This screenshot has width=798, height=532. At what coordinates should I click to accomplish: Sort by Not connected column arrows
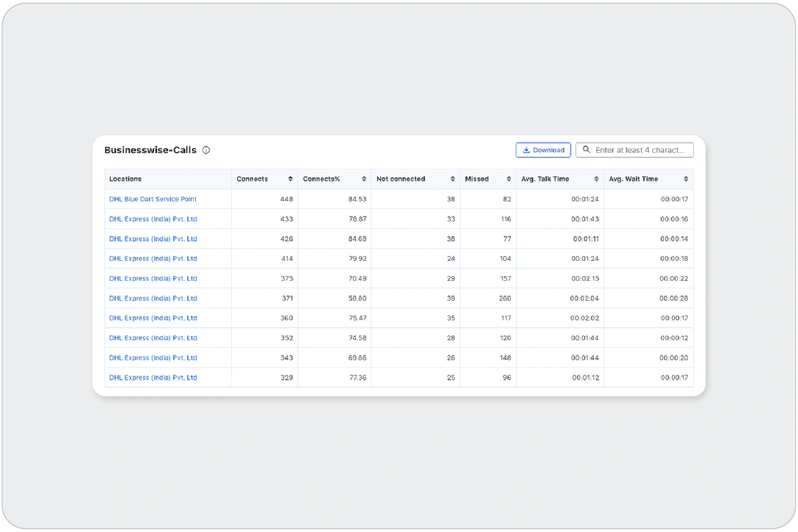click(x=452, y=179)
